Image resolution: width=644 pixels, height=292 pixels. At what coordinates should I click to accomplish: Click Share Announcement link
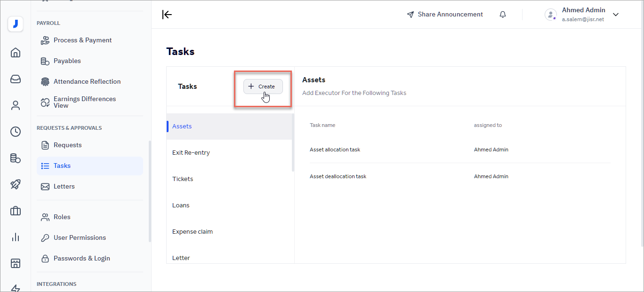pos(445,15)
